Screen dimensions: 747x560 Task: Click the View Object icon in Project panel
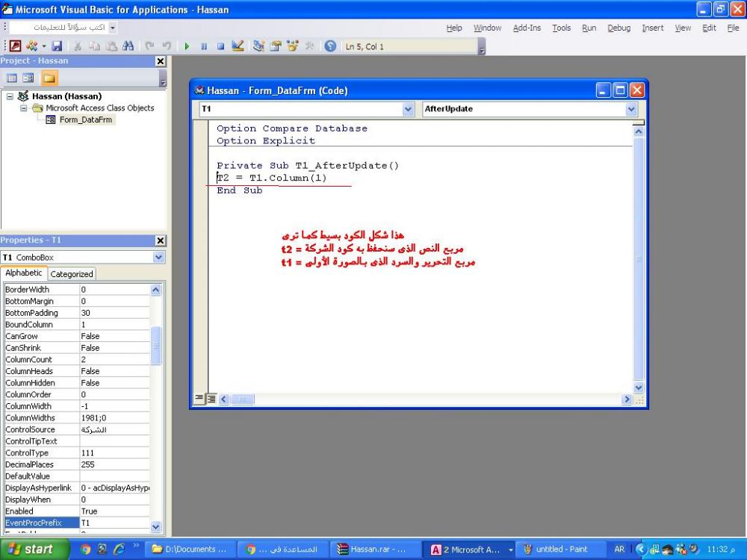pos(28,78)
